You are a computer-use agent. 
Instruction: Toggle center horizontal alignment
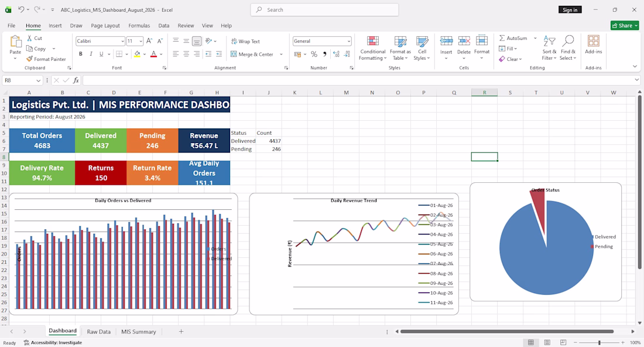(x=186, y=54)
